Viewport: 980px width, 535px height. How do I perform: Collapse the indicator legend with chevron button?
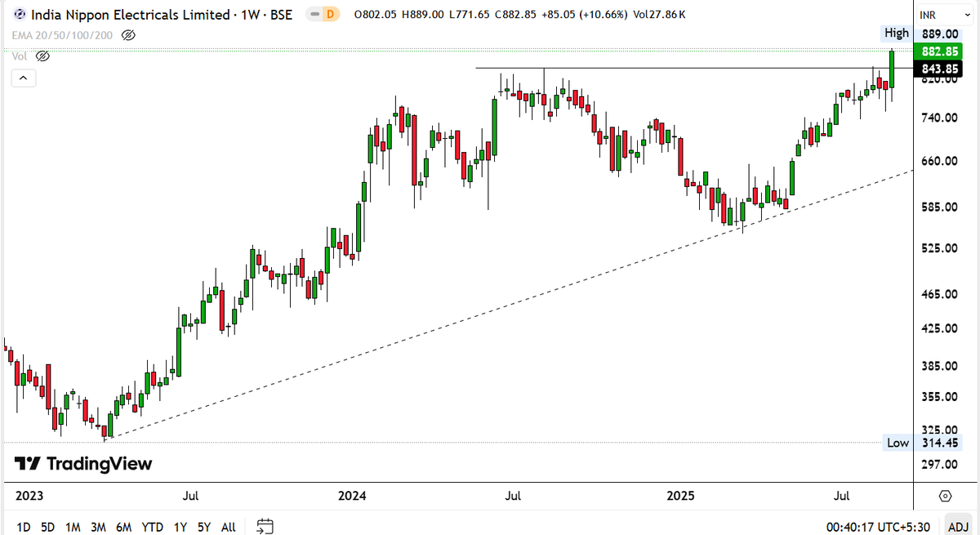coord(23,78)
